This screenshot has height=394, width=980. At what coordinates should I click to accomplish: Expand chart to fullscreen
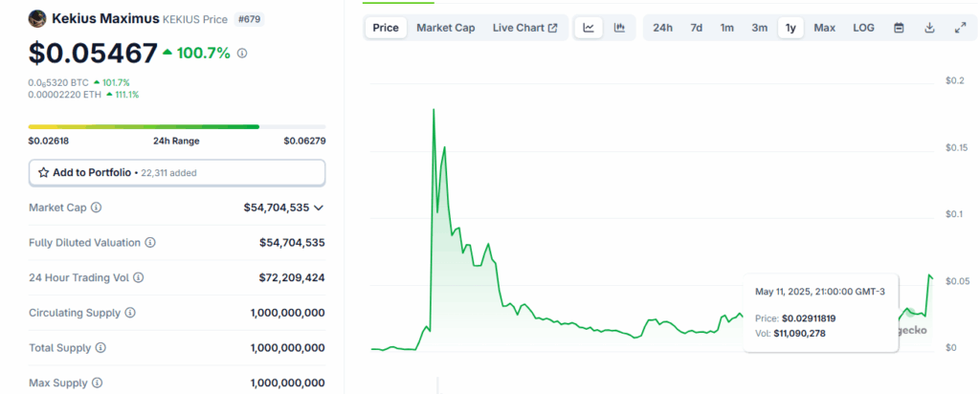pos(961,28)
